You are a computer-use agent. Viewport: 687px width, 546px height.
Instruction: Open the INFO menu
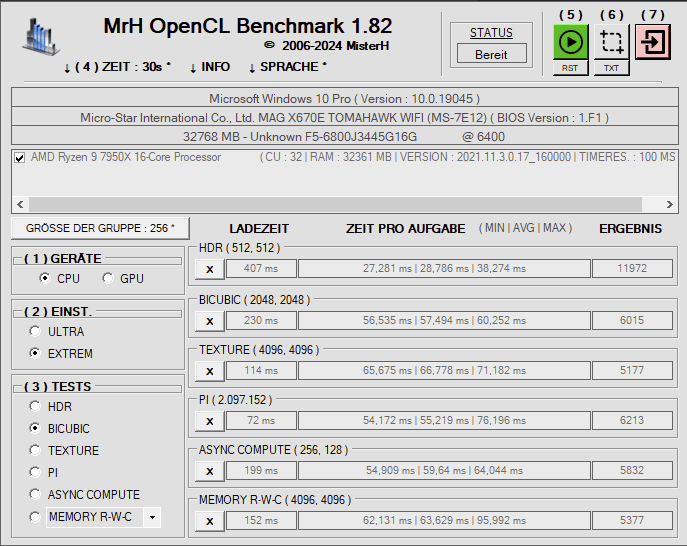(210, 67)
